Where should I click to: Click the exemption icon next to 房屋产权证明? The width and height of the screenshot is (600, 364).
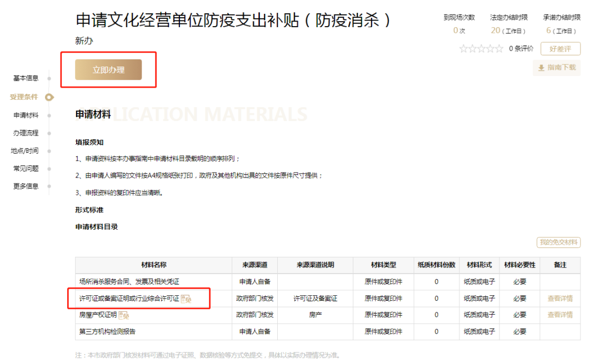(x=123, y=315)
